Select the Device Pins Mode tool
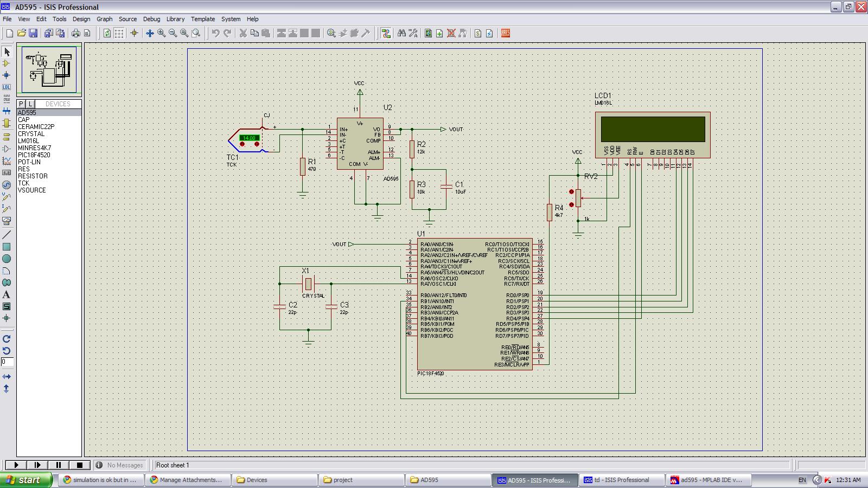 click(x=7, y=149)
